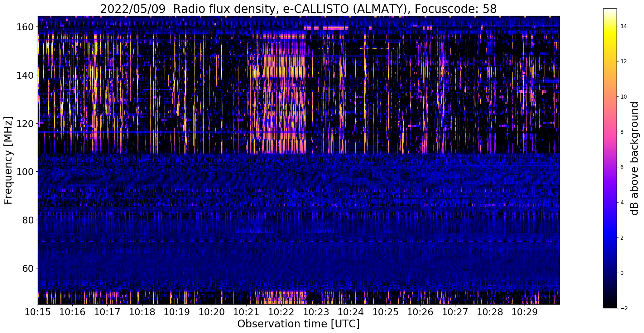This screenshot has width=644, height=333.
Task: Click the 10:22 time tick label
Action: click(x=281, y=312)
